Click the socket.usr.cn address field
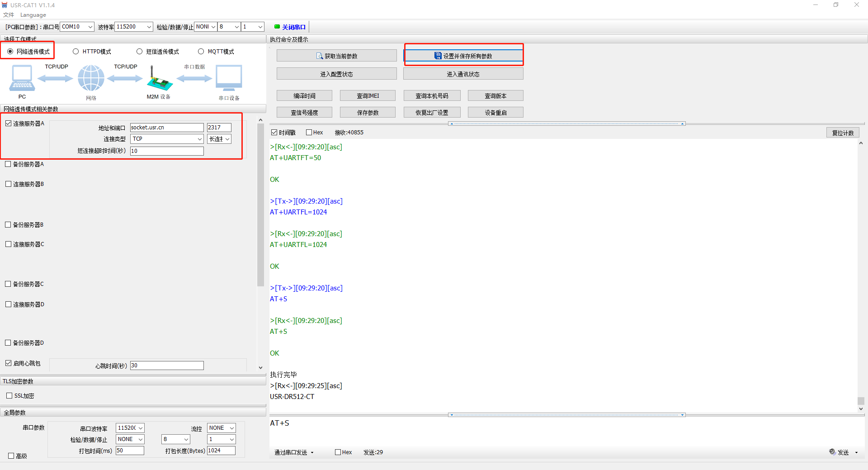Screen dimensions: 868x470 (166, 128)
